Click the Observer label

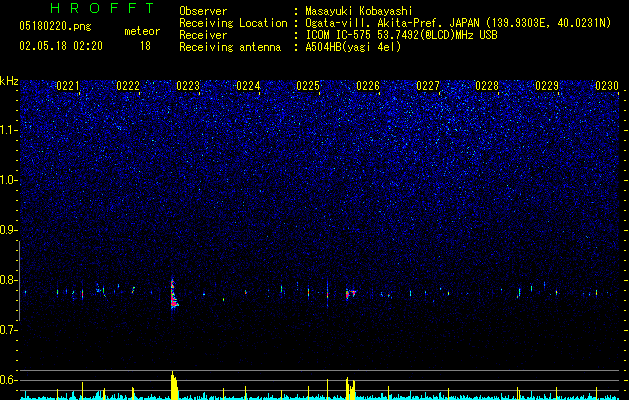(203, 11)
